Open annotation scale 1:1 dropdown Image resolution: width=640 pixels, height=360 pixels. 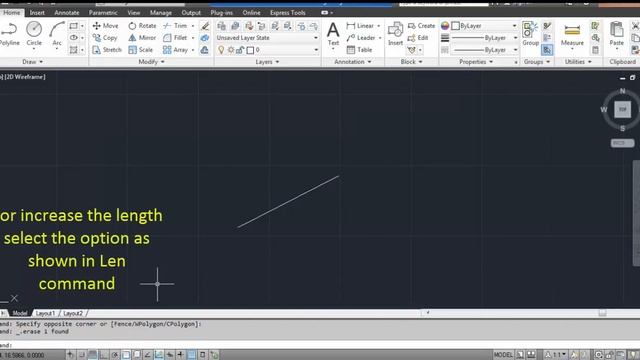(556, 355)
